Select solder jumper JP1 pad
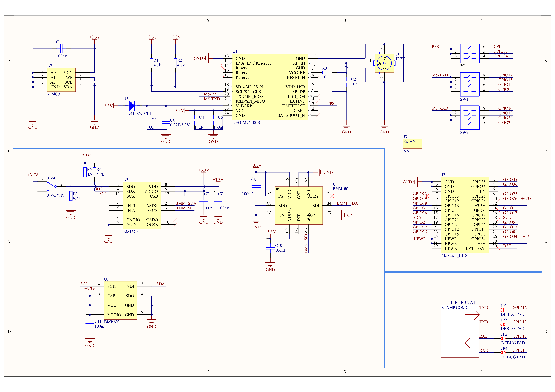Viewport: 555px width, 392px height. click(503, 310)
